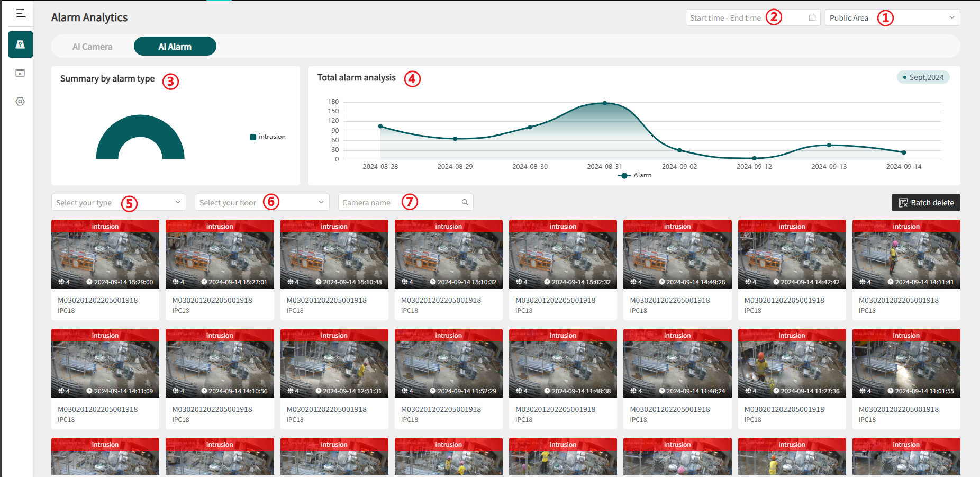Click the 2024-09-14 data point on chart
Screen dimensions: 980x477
click(x=904, y=152)
